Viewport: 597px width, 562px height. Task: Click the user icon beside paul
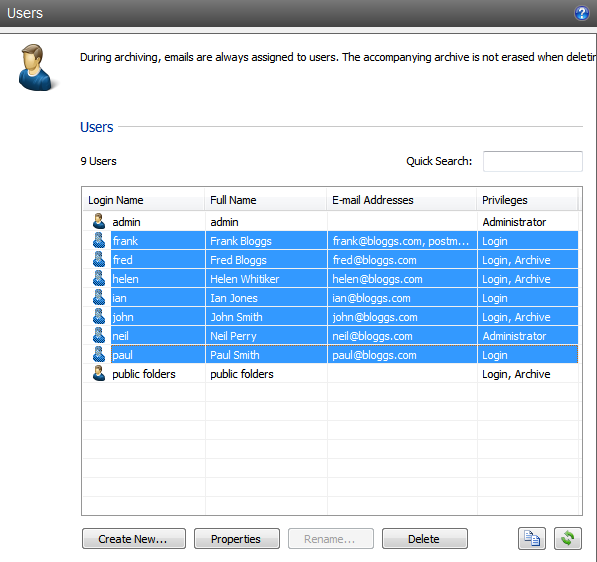[x=99, y=354]
